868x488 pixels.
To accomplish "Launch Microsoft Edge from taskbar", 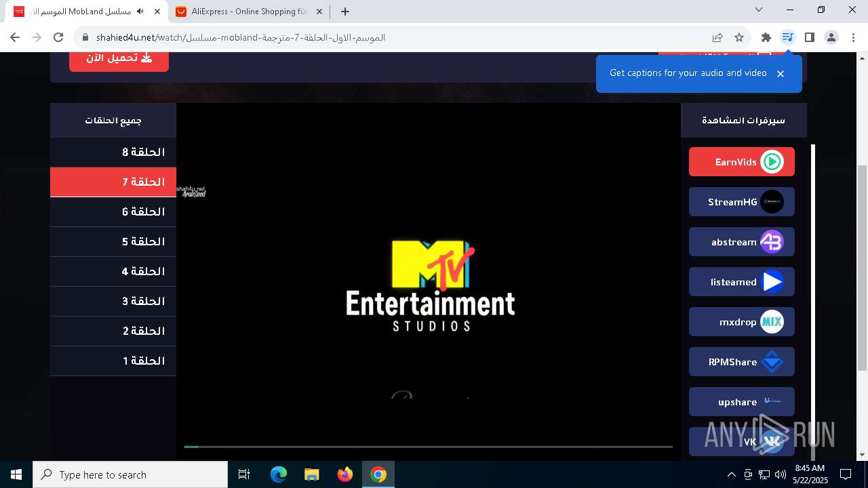I will click(x=279, y=474).
